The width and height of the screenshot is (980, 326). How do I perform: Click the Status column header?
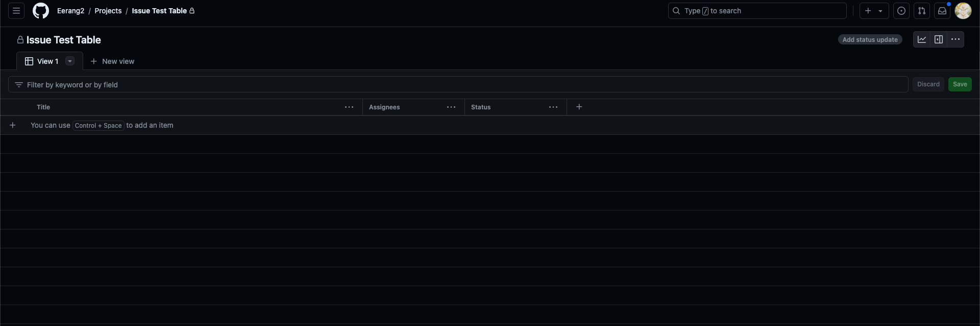[x=481, y=107]
